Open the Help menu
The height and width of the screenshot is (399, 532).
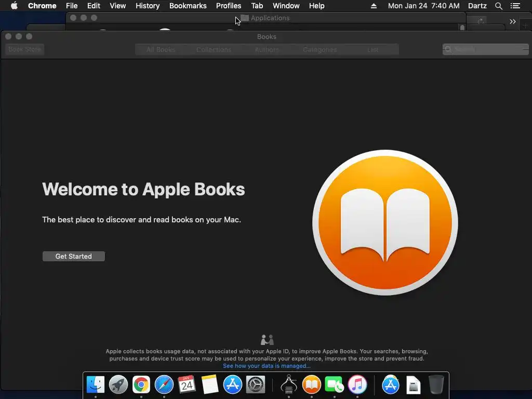tap(316, 6)
